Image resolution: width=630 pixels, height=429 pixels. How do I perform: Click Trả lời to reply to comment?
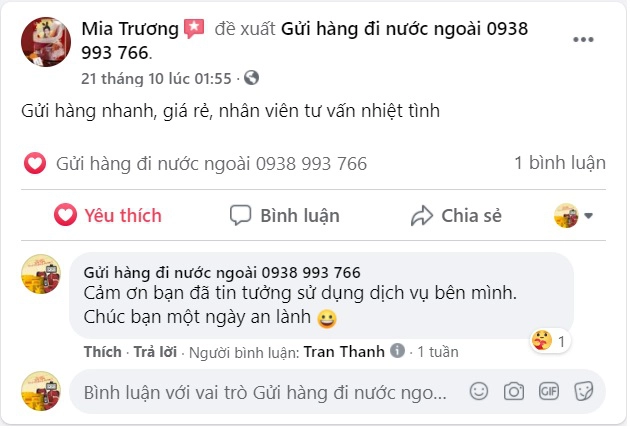pyautogui.click(x=155, y=352)
